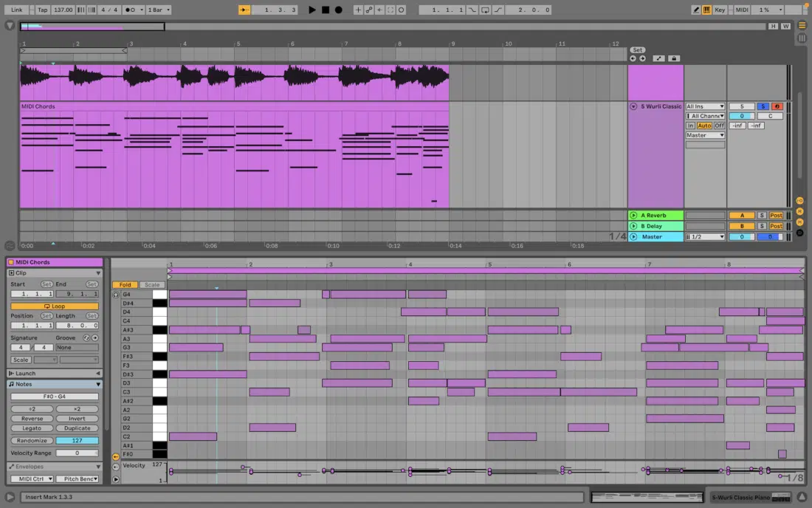Click the Tap tempo button
Screen dimensions: 812x508
click(x=43, y=10)
